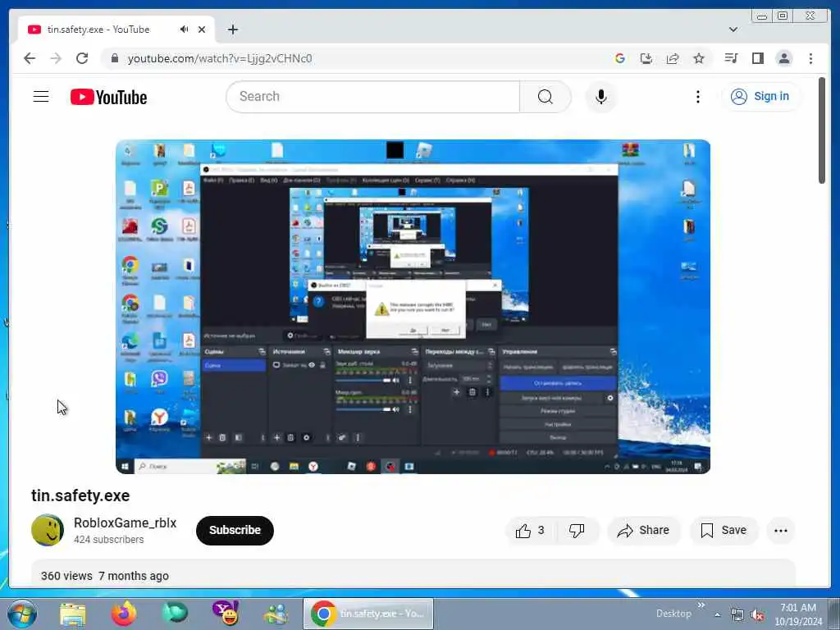Image resolution: width=840 pixels, height=630 pixels.
Task: Open media controls icon in toolbar
Action: tap(731, 58)
